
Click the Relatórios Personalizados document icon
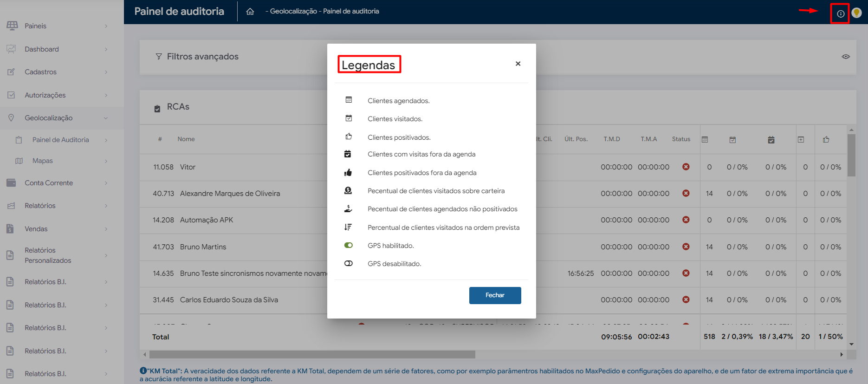point(10,255)
